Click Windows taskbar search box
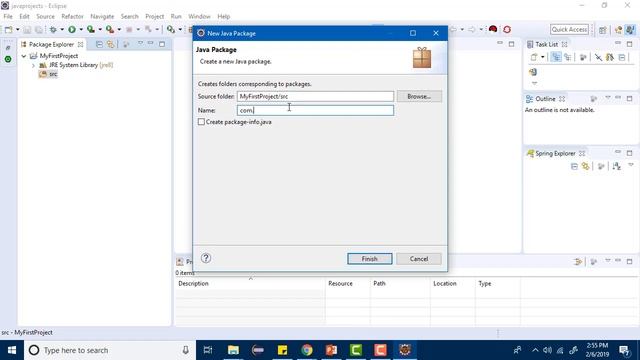The height and width of the screenshot is (360, 640). point(110,350)
